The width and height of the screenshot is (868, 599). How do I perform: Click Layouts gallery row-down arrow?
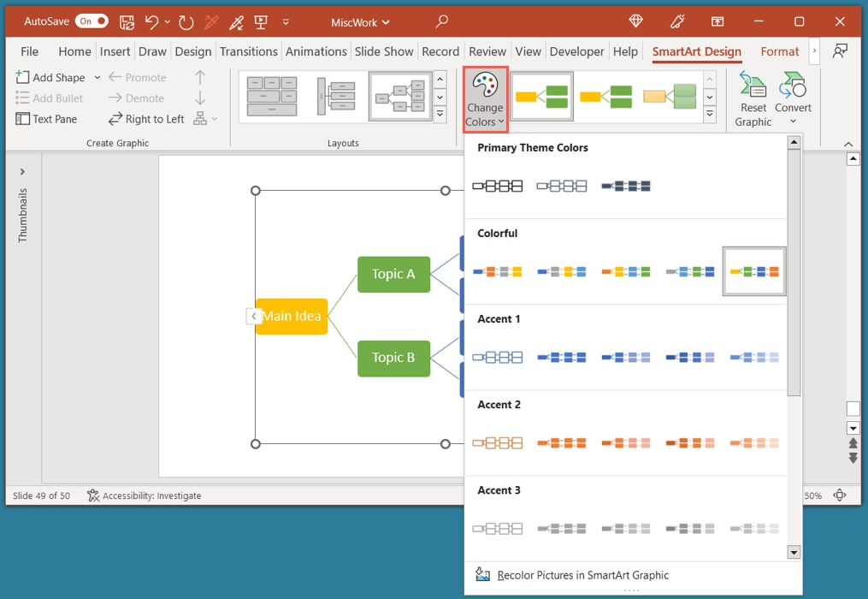pos(440,97)
